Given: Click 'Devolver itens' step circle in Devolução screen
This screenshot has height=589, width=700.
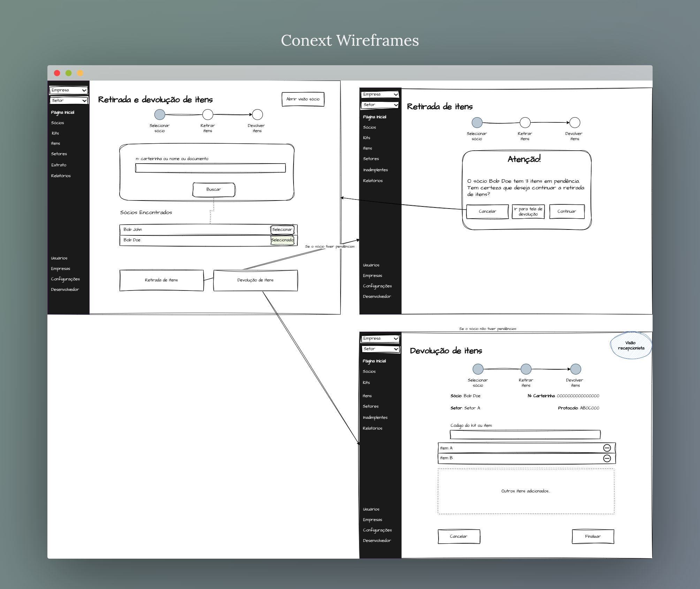Looking at the screenshot, I should 576,369.
